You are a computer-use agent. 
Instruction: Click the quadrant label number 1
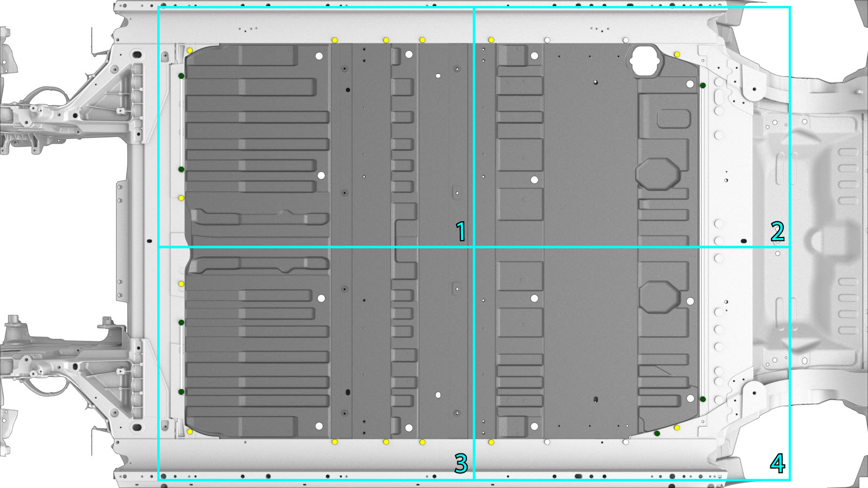[461, 232]
